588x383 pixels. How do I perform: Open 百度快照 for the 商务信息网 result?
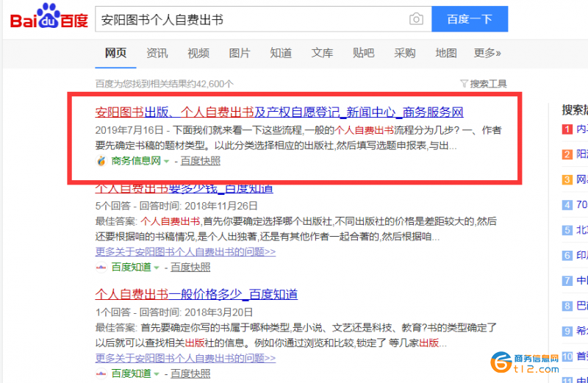pyautogui.click(x=200, y=161)
